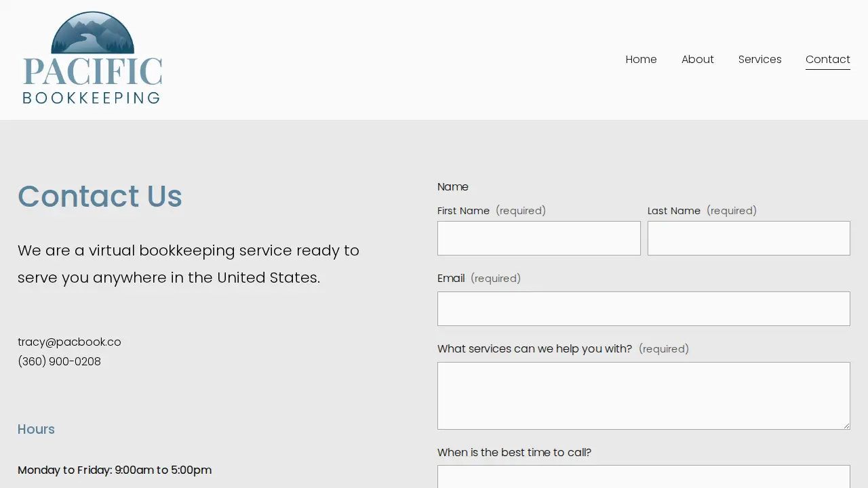Click the Monday to Friday hours text
Viewport: 868px width, 488px height.
point(115,470)
